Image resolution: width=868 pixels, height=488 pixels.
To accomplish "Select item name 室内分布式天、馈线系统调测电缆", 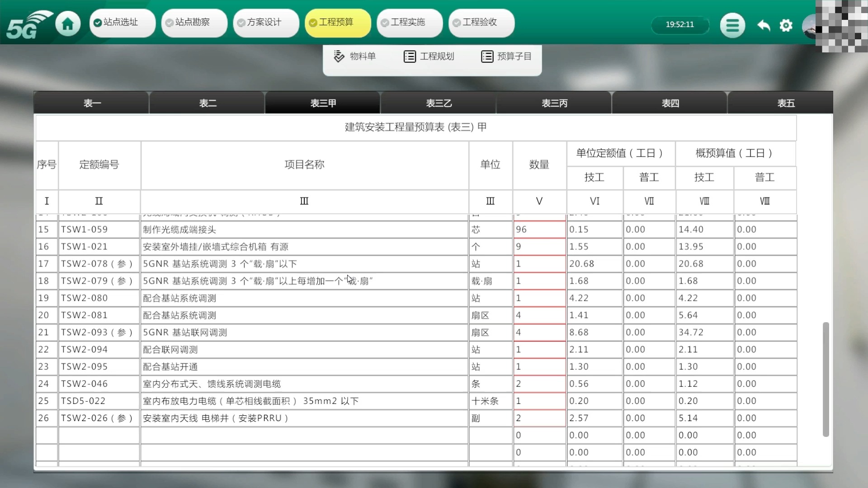I will [212, 384].
